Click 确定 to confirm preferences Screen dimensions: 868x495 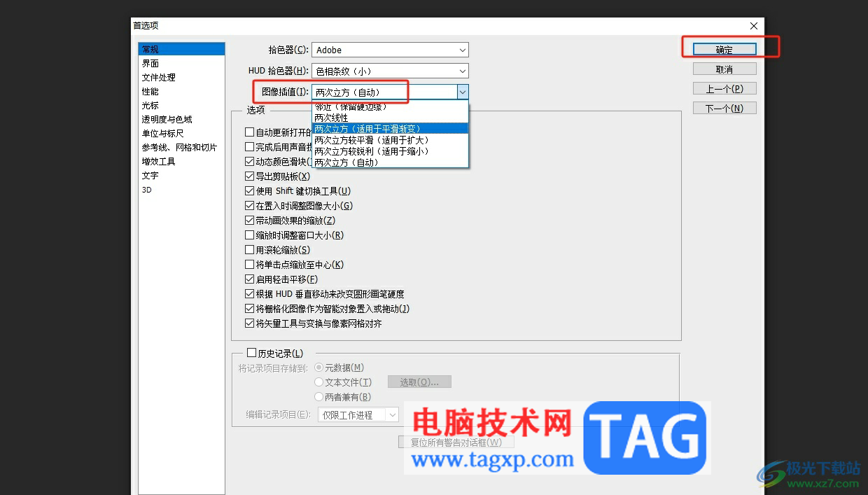click(x=724, y=50)
